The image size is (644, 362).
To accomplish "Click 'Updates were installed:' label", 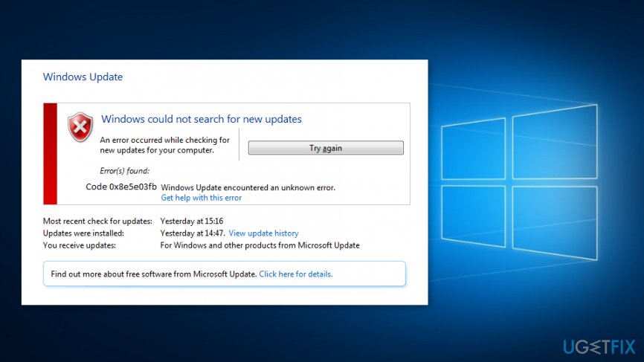I will [83, 233].
